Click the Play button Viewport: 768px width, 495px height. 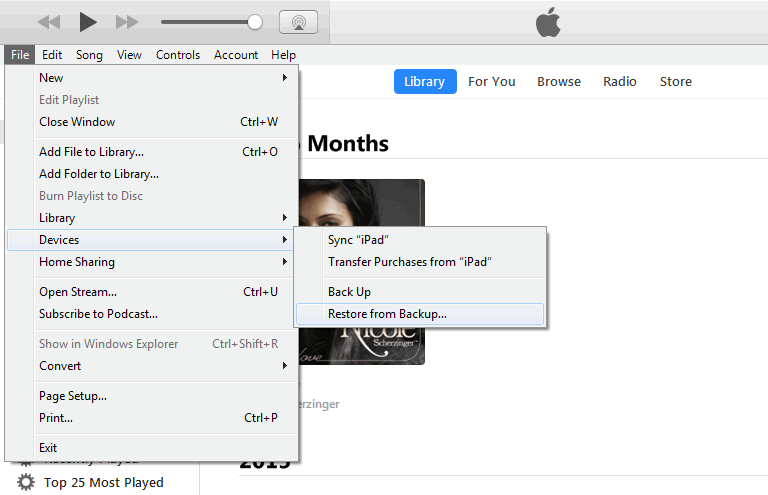click(88, 21)
